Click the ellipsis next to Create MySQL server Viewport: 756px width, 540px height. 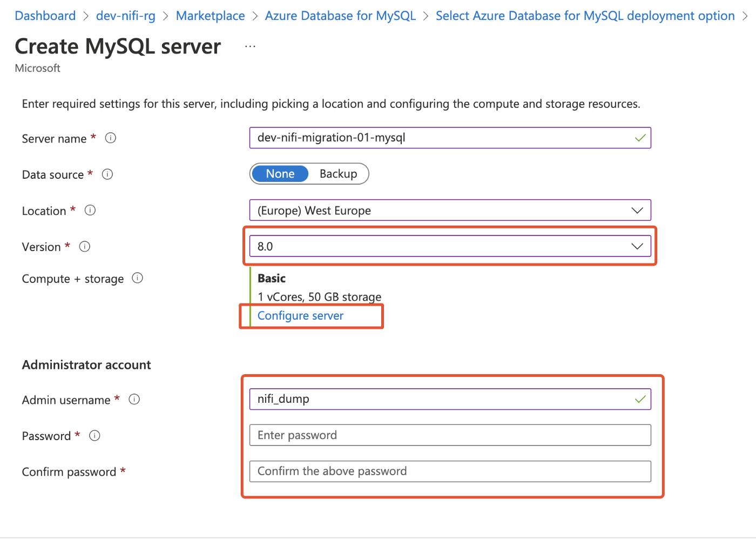250,46
